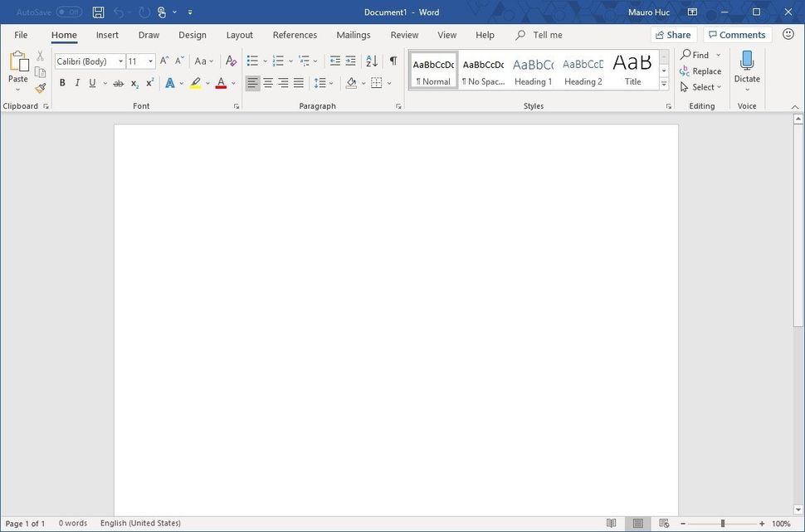Open the font size dropdown
This screenshot has height=532, width=805.
tap(149, 61)
